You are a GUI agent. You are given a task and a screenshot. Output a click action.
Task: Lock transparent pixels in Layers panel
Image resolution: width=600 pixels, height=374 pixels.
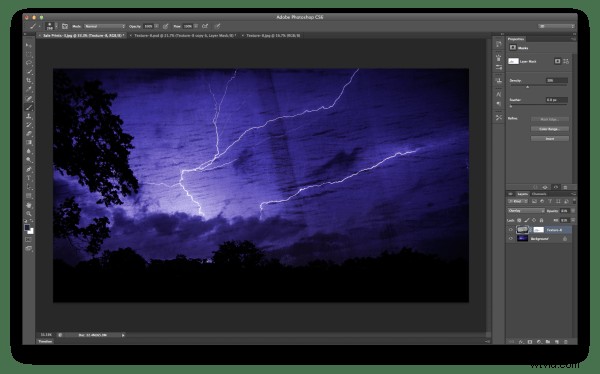(x=519, y=220)
